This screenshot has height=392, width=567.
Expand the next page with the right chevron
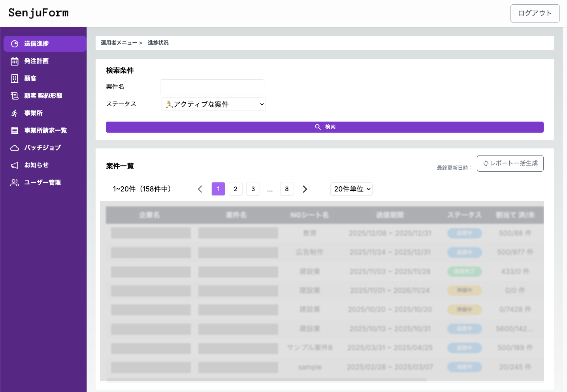coord(305,189)
